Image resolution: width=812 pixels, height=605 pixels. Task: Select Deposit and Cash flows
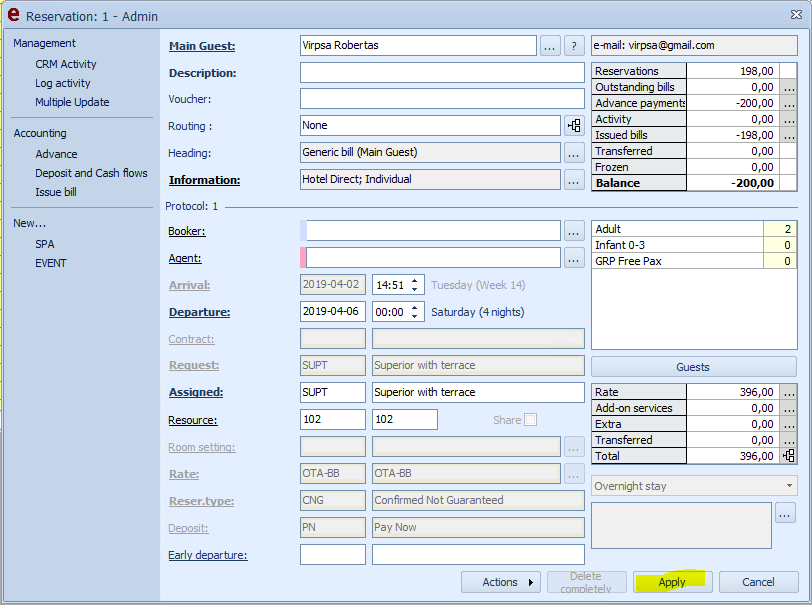(91, 173)
